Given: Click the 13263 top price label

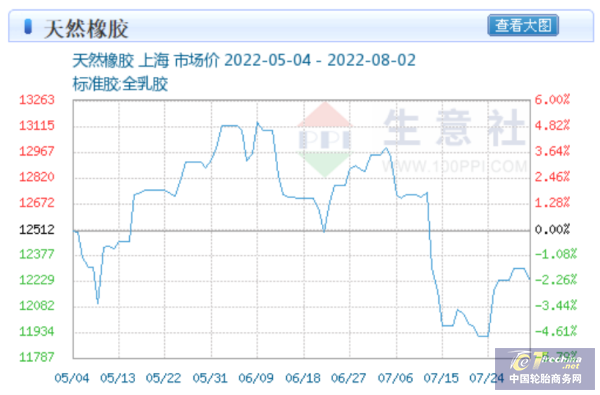Looking at the screenshot, I should pyautogui.click(x=37, y=100).
